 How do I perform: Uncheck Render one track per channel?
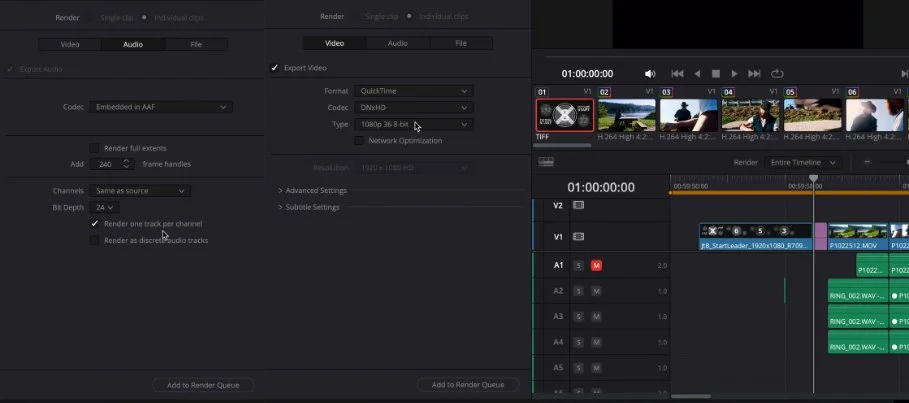coord(94,224)
